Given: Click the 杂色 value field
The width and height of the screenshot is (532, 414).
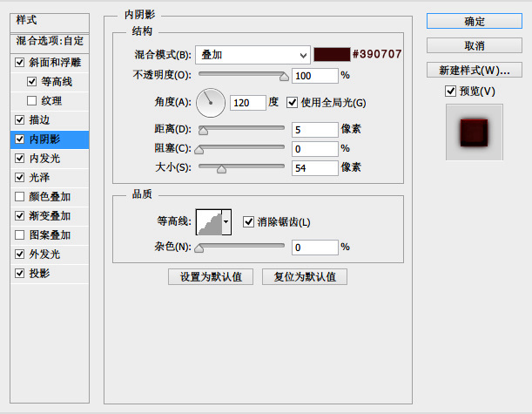Looking at the screenshot, I should point(315,248).
